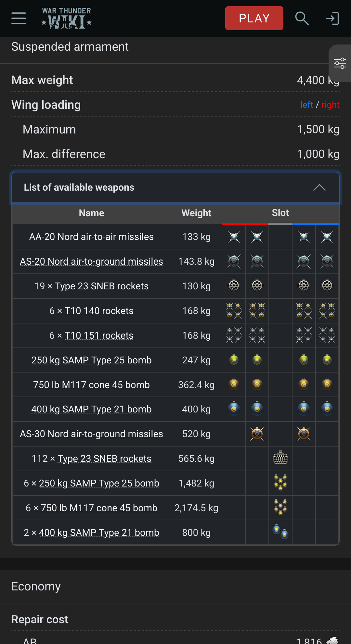Select last slot icon for 400 kg SAMP Type 21 bomb
The image size is (351, 644).
point(327,409)
